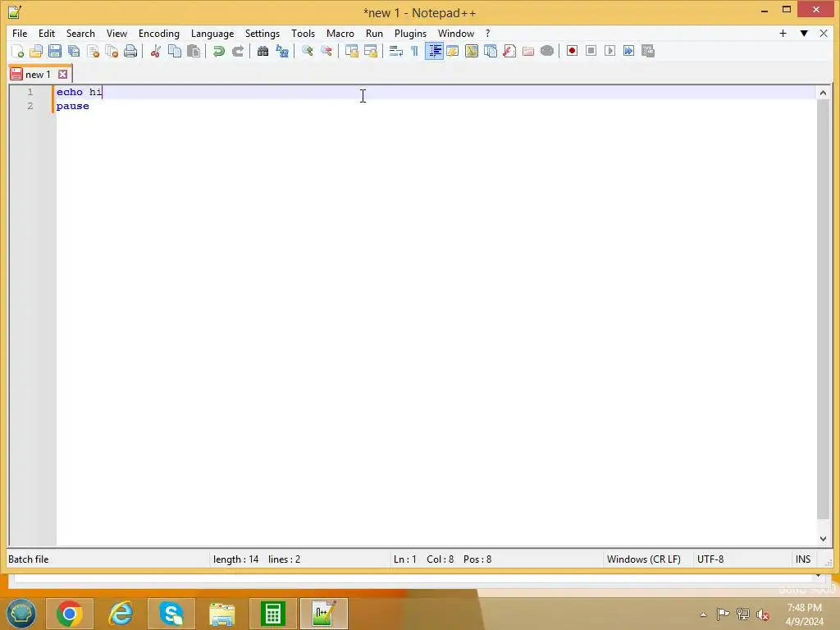Stop macro recording toolbar button

click(591, 51)
